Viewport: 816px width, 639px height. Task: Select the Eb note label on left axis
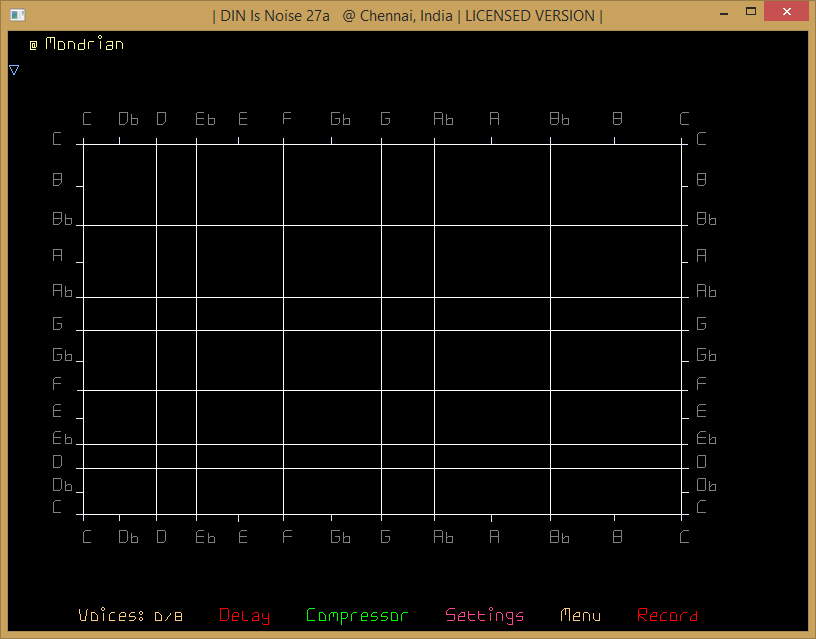click(x=62, y=438)
